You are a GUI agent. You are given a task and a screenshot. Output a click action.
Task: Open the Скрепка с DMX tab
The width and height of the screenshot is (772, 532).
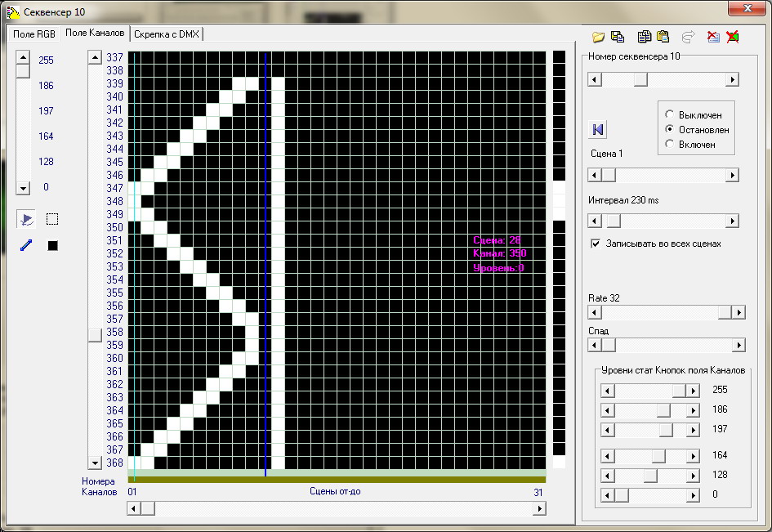(166, 34)
